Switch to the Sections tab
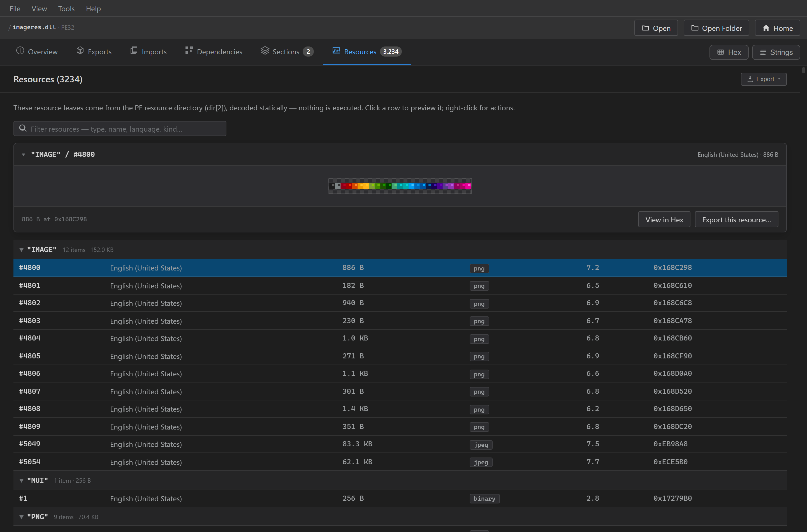This screenshot has width=807, height=532. pos(287,52)
